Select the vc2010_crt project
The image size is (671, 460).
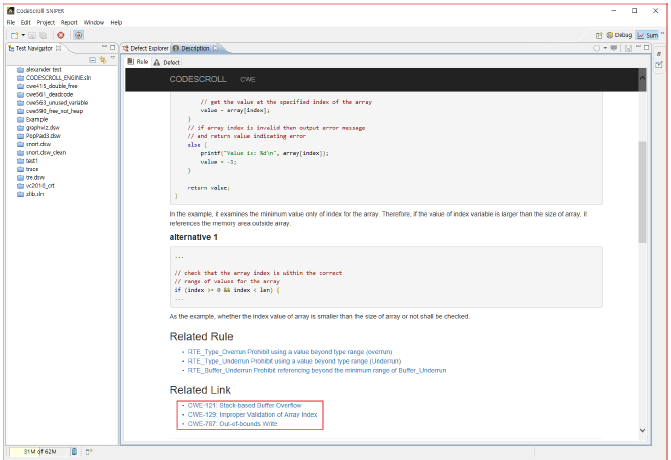(36, 186)
